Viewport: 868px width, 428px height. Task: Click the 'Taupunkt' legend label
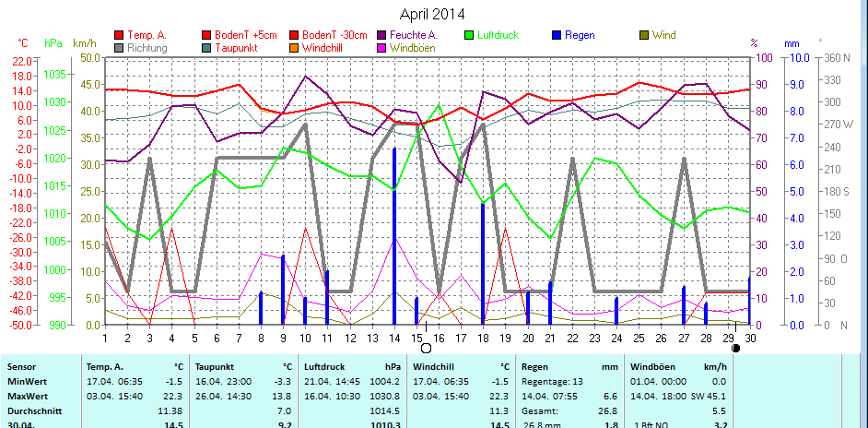[236, 48]
